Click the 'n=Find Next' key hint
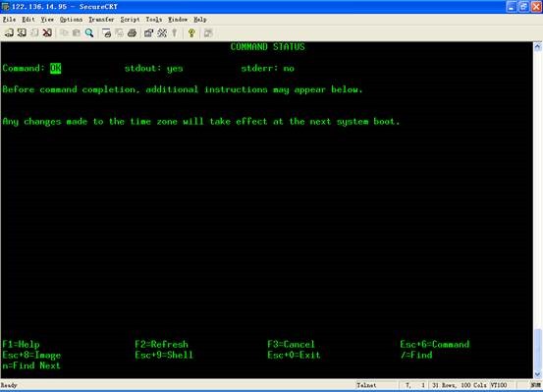This screenshot has height=392, width=543. (31, 365)
